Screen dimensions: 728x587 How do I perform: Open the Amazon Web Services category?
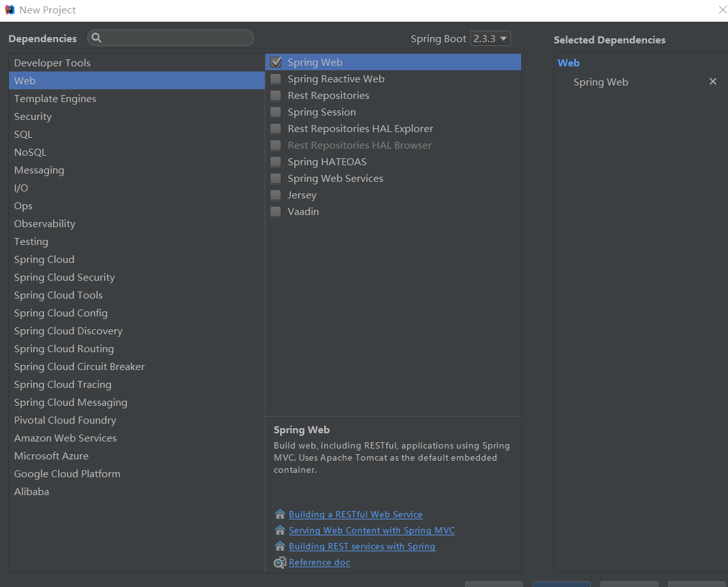click(x=137, y=438)
